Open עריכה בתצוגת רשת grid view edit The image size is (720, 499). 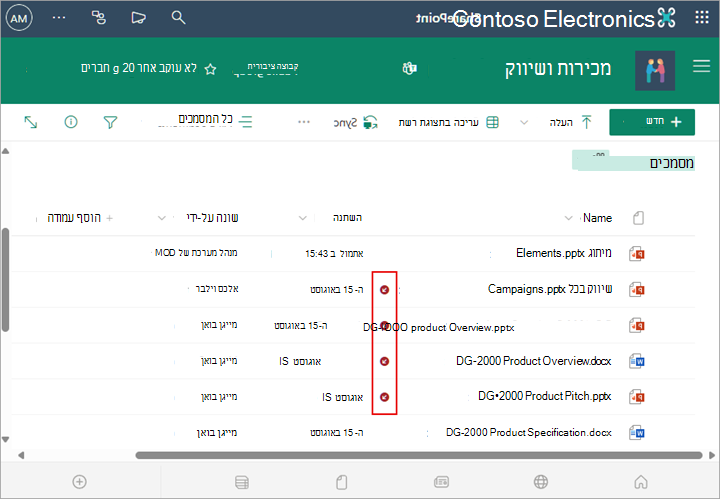[x=448, y=122]
